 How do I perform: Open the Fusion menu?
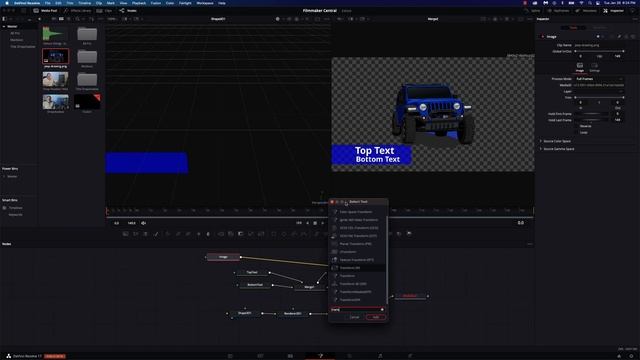tap(156, 3)
